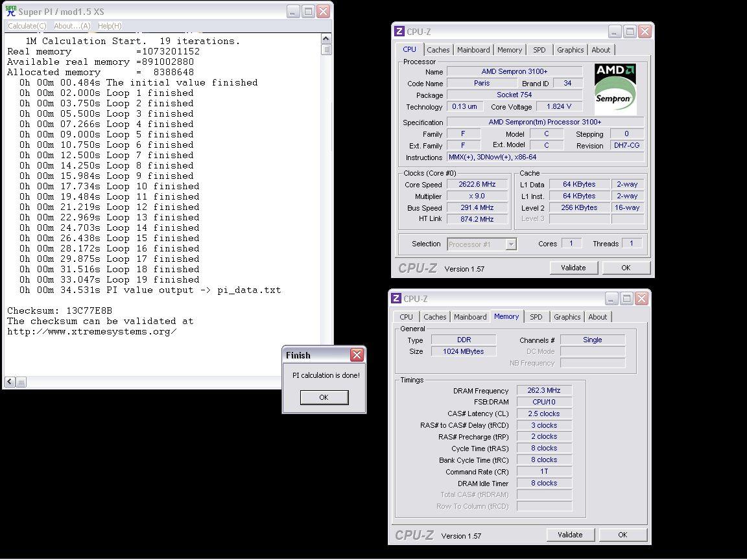Screen dimensions: 747x560
Task: Click Validate in the bottom CPU-Z window
Action: 570,535
